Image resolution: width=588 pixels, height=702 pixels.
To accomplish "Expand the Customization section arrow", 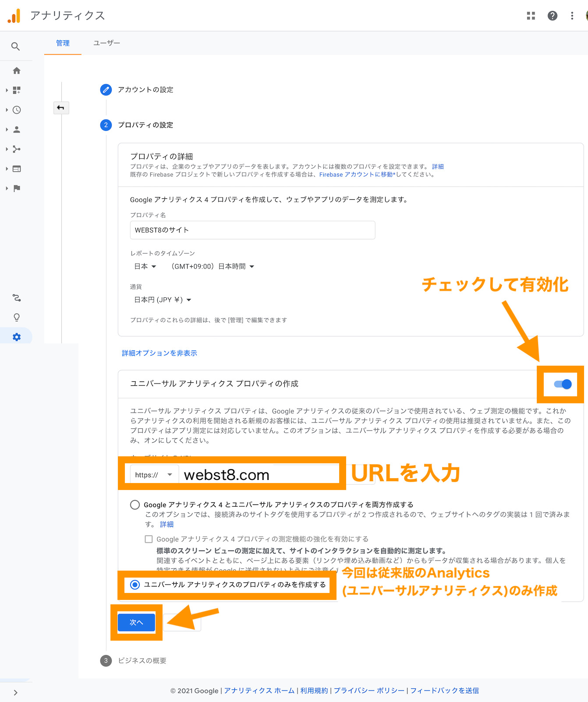I will click(x=7, y=90).
